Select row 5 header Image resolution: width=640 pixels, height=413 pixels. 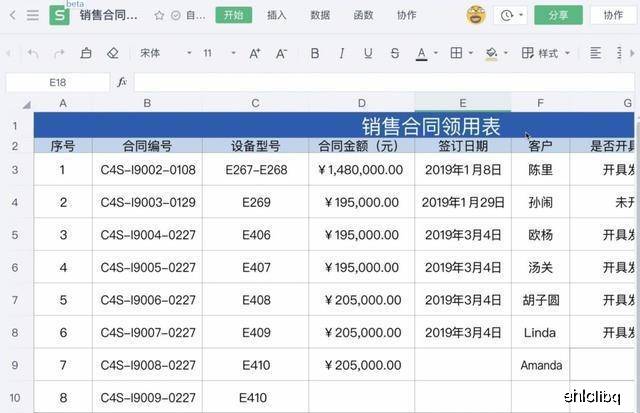[x=15, y=235]
